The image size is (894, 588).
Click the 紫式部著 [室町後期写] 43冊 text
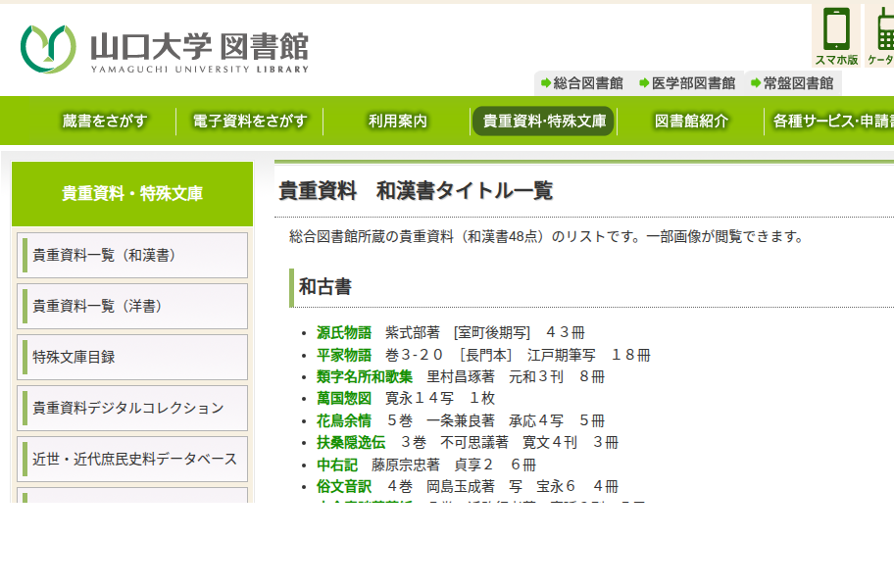tap(485, 333)
